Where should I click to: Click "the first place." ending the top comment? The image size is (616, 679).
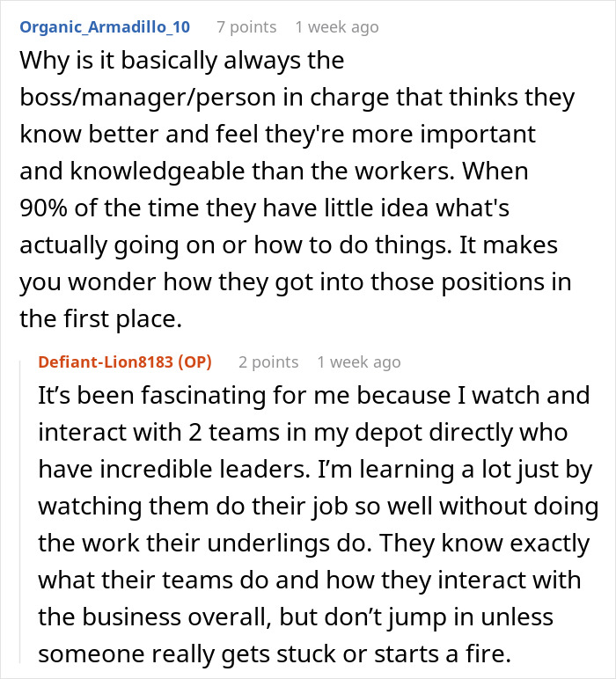coord(100,318)
